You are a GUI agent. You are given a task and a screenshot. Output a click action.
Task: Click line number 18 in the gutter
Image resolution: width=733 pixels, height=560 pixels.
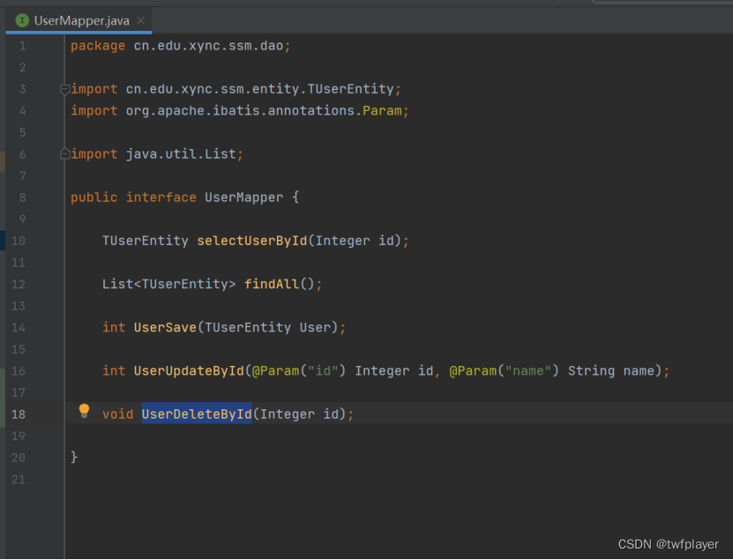pos(19,414)
